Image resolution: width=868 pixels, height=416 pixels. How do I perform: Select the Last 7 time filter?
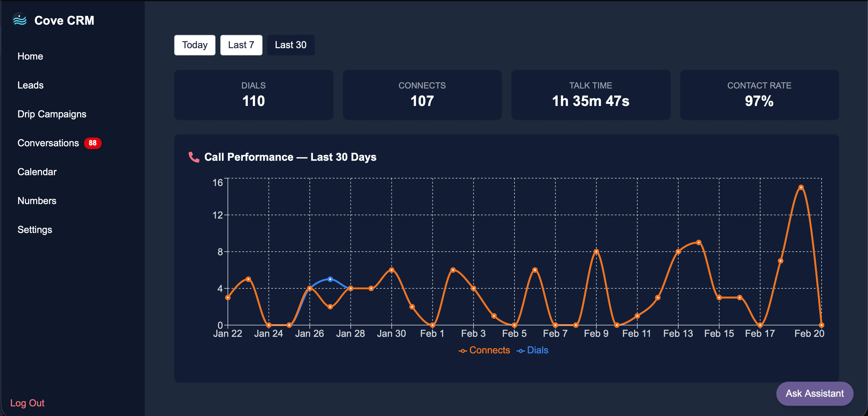(241, 45)
